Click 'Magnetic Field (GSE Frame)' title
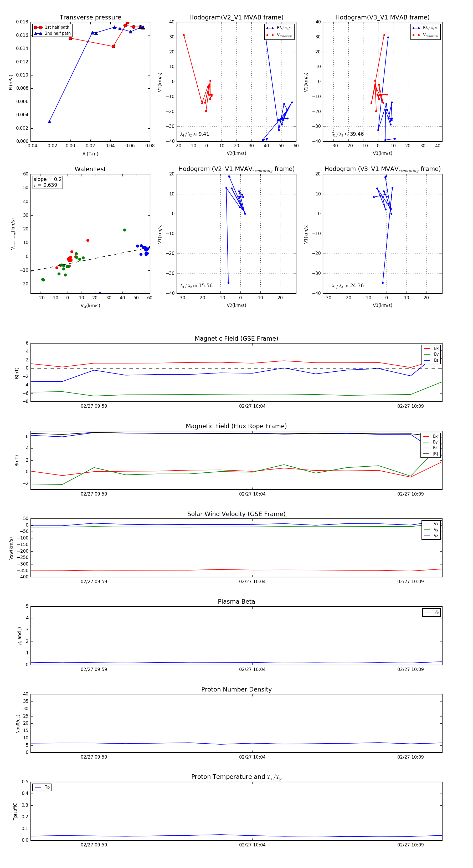This screenshot has height=868, width=473. coord(236,339)
